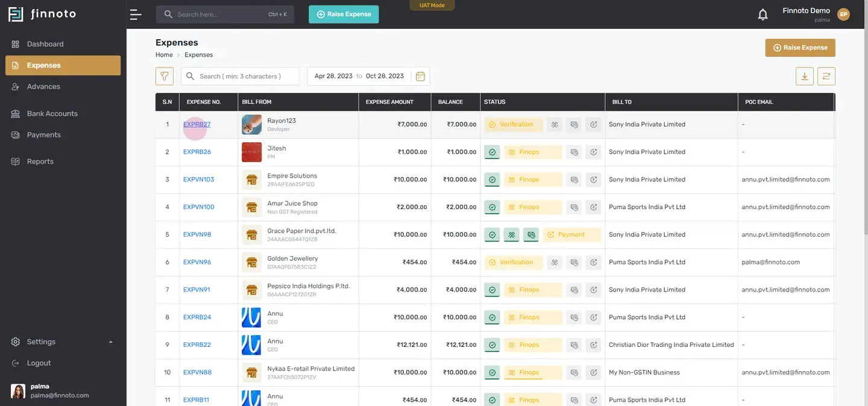The height and width of the screenshot is (406, 868).
Task: Click the gold Raise Expense button
Action: pyautogui.click(x=800, y=48)
